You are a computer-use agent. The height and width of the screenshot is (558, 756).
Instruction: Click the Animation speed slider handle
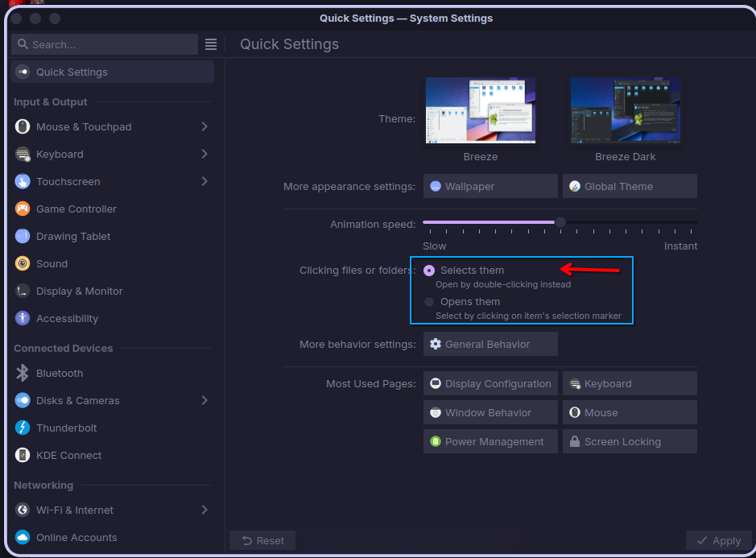tap(560, 222)
